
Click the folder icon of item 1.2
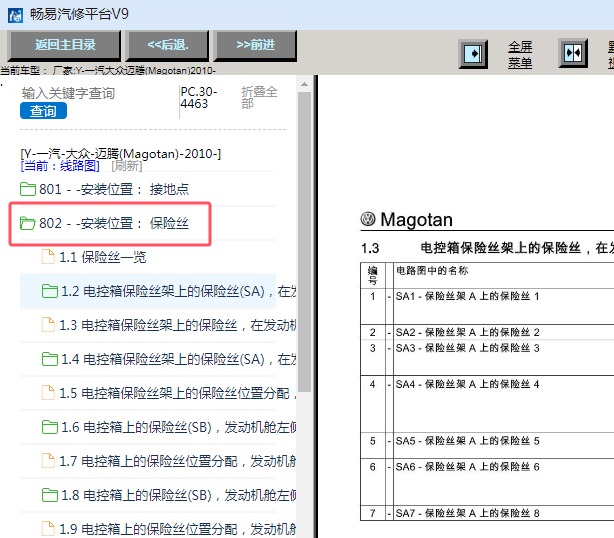(50, 291)
